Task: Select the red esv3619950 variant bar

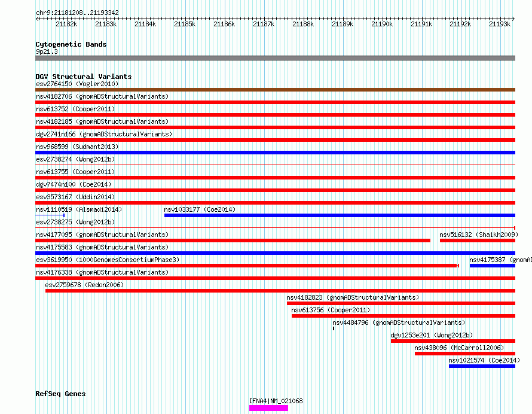Action: click(247, 266)
